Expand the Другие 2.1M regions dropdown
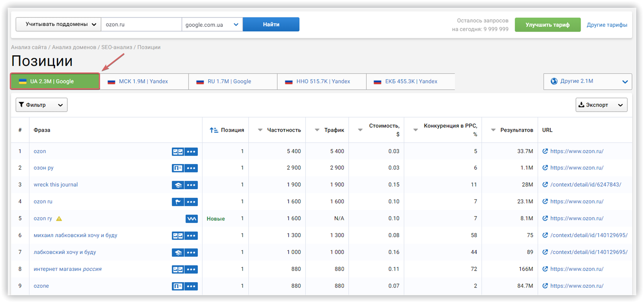This screenshot has width=644, height=303. pos(625,81)
